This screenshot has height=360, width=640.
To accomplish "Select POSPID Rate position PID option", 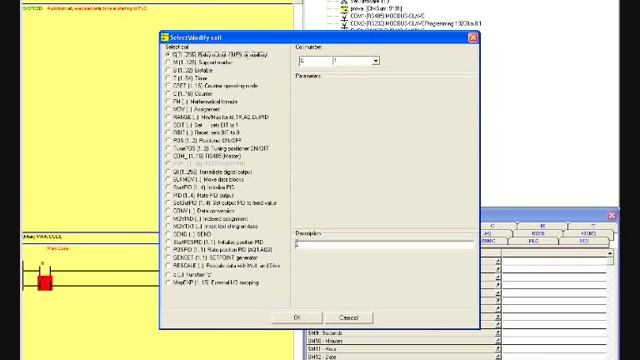I will tap(168, 250).
